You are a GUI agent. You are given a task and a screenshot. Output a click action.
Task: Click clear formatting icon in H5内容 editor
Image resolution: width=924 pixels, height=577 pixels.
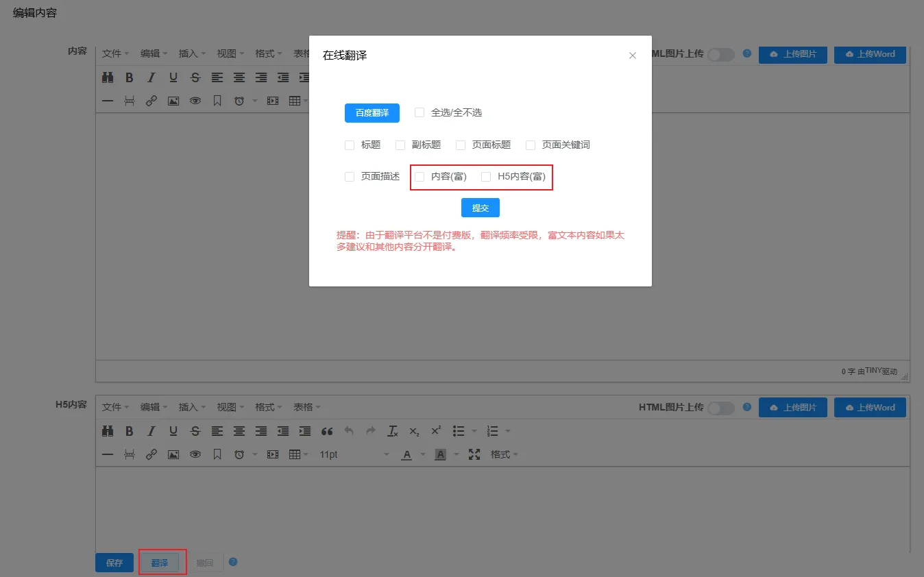point(393,431)
